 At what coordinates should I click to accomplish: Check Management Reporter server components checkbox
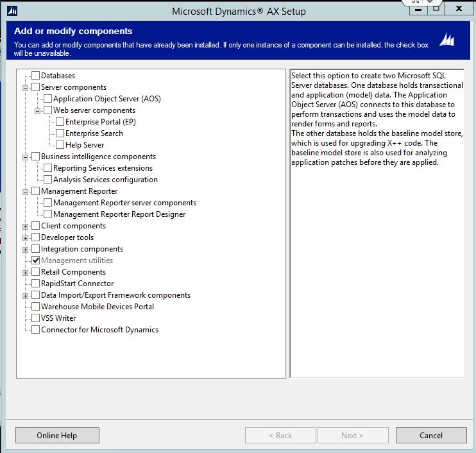[x=47, y=202]
